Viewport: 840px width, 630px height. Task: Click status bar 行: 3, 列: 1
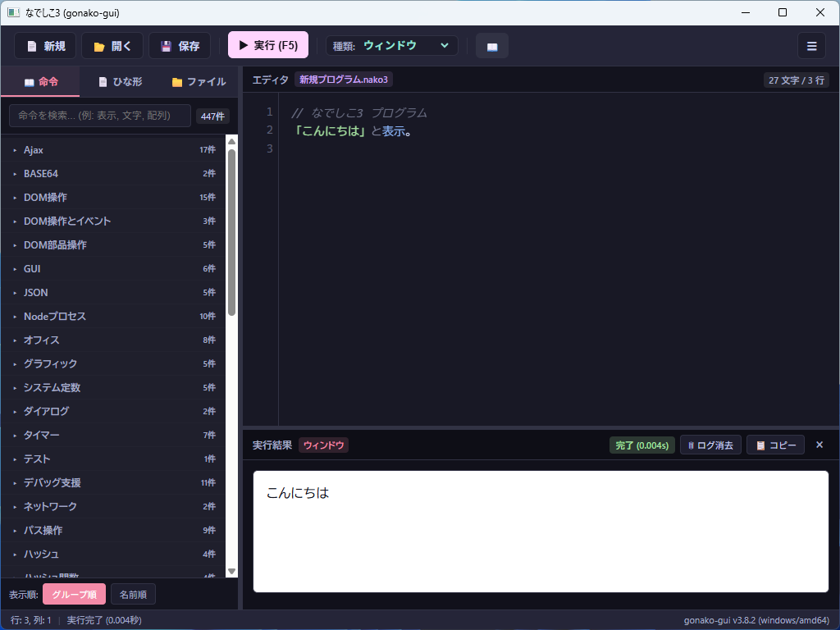click(31, 620)
